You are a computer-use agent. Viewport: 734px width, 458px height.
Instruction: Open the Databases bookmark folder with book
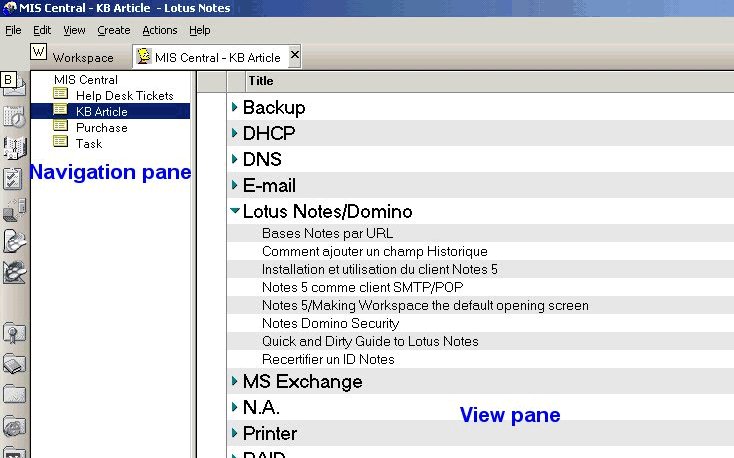(14, 364)
